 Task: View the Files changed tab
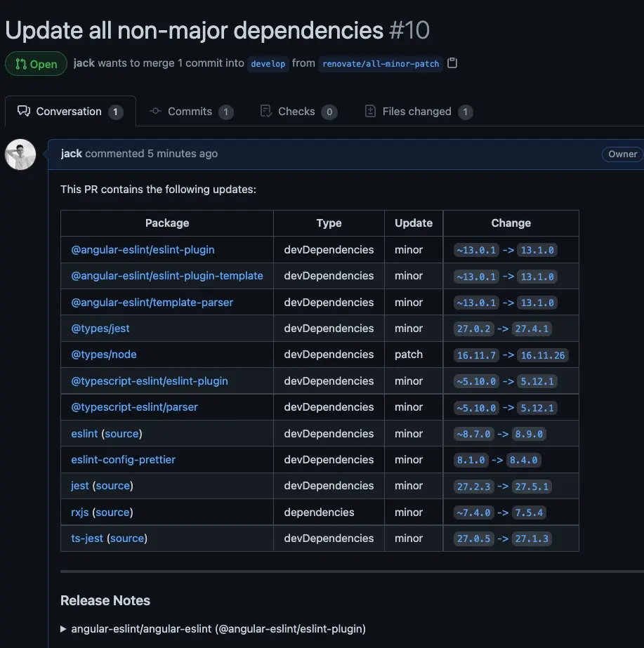419,112
